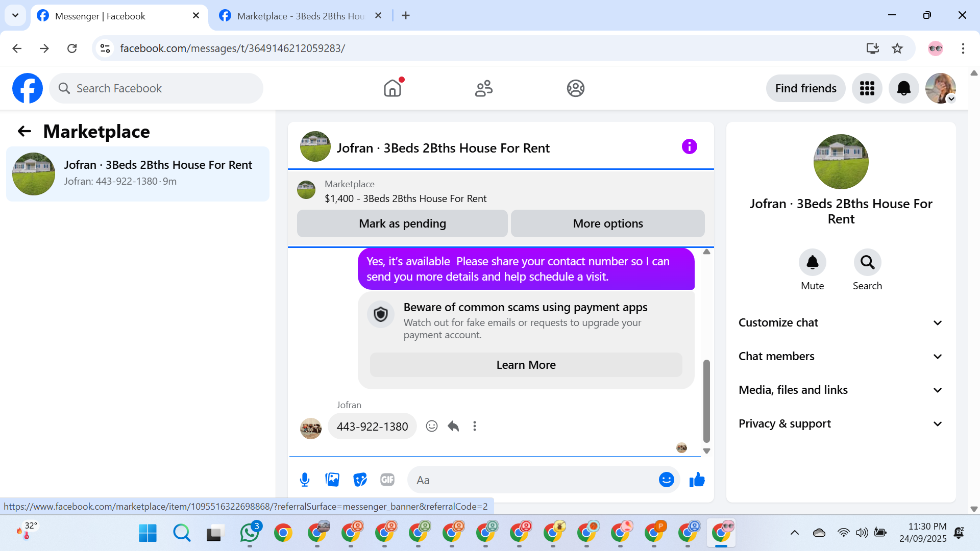Expand the Privacy & support section
The width and height of the screenshot is (980, 551).
coord(841,424)
